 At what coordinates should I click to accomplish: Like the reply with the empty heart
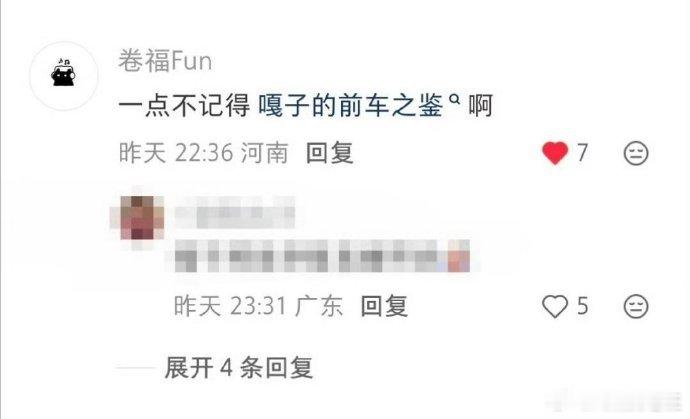point(554,306)
